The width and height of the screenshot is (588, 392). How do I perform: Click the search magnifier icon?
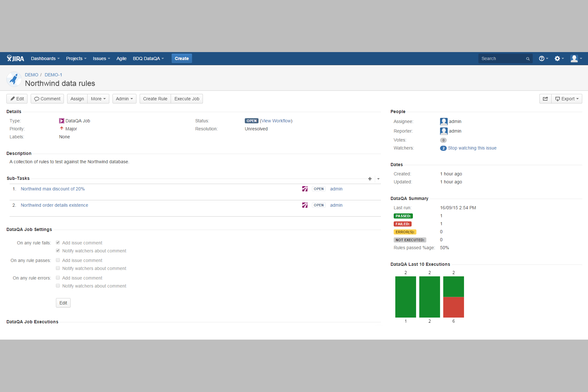click(x=528, y=59)
